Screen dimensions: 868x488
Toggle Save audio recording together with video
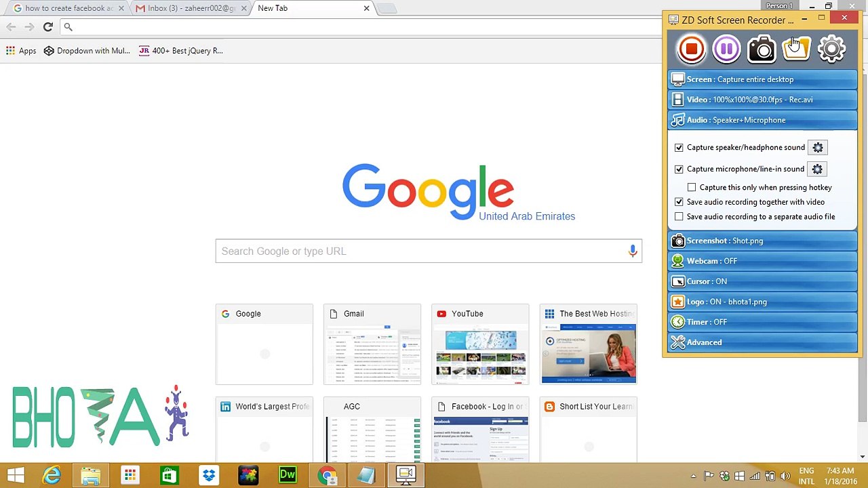coord(679,202)
